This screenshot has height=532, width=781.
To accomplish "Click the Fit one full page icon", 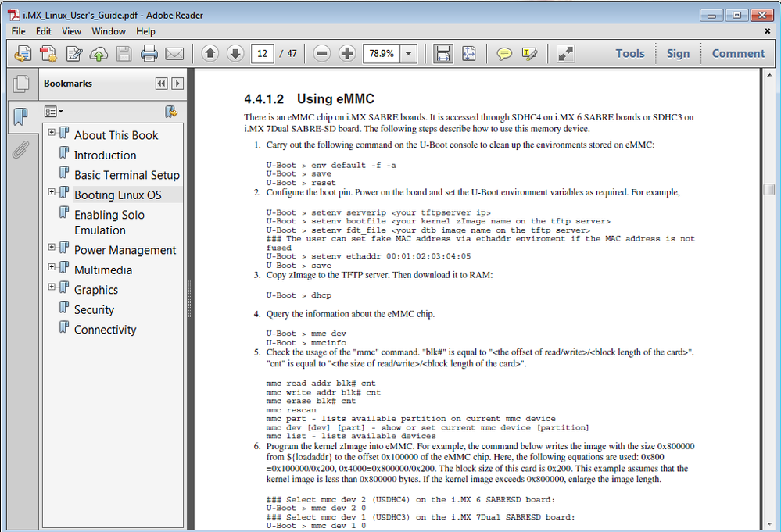I will pyautogui.click(x=469, y=53).
